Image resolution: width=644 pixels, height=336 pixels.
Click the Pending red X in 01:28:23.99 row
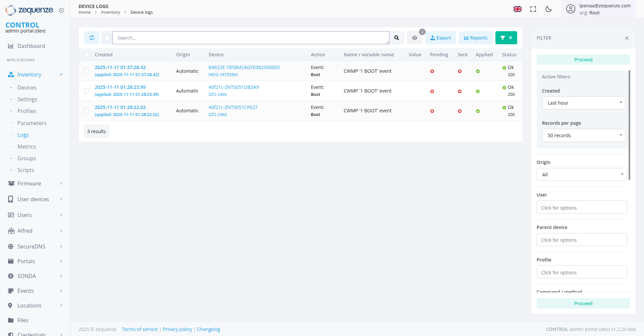click(x=432, y=91)
